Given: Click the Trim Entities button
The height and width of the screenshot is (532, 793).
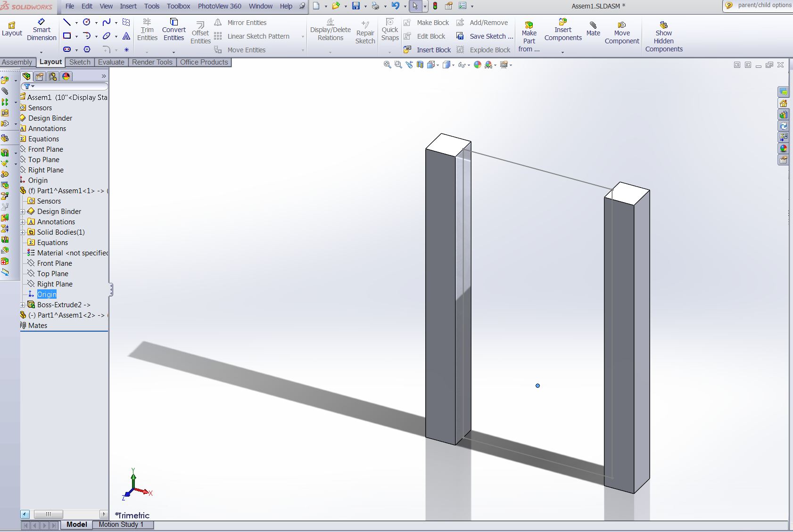Looking at the screenshot, I should 147,30.
